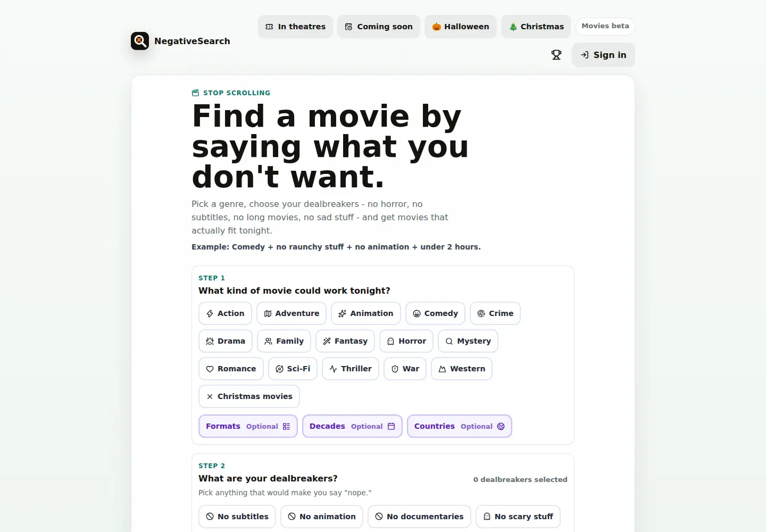Viewport: 766px width, 532px height.
Task: Select the Comedy genre chip
Action: pyautogui.click(x=435, y=313)
